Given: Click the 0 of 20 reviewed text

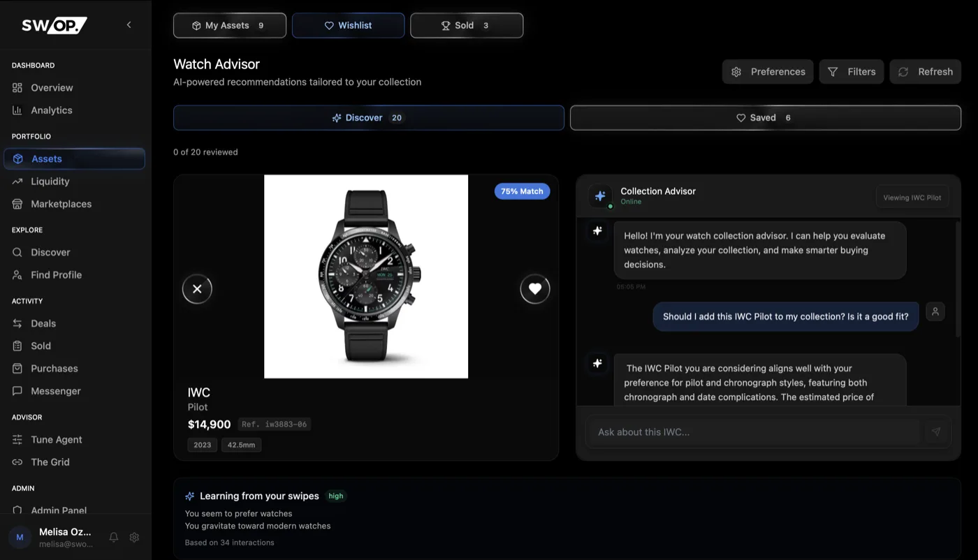Looking at the screenshot, I should pyautogui.click(x=205, y=152).
